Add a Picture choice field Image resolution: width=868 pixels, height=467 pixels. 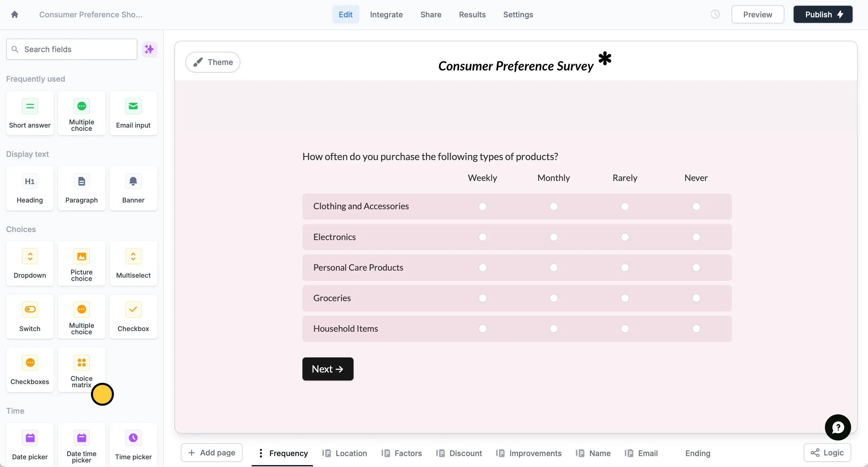coord(81,263)
